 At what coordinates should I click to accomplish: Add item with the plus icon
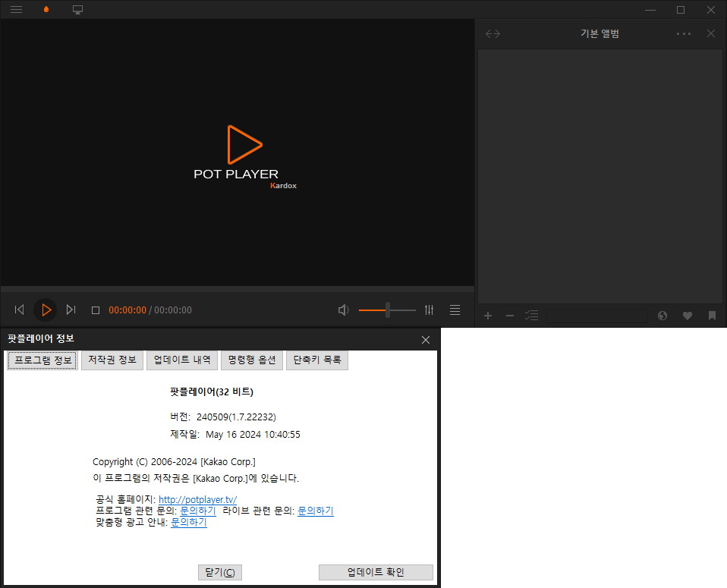point(488,316)
